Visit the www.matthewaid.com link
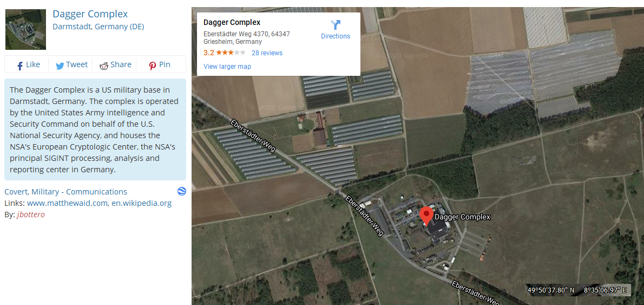 tap(67, 203)
